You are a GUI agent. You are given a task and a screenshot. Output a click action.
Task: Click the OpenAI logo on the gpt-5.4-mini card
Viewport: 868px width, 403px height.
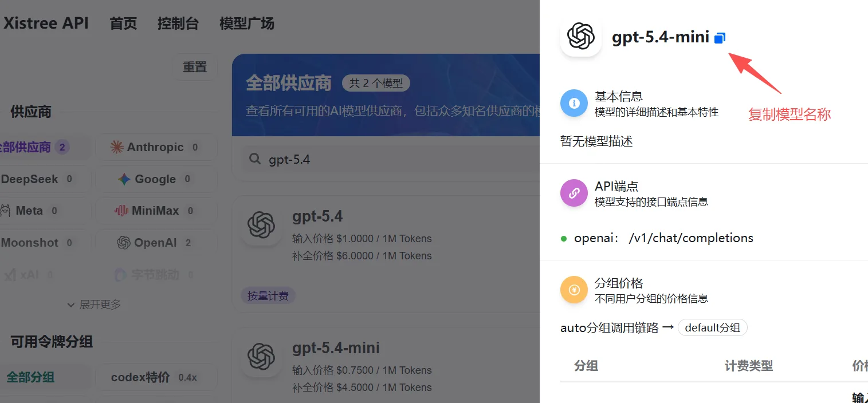click(261, 357)
